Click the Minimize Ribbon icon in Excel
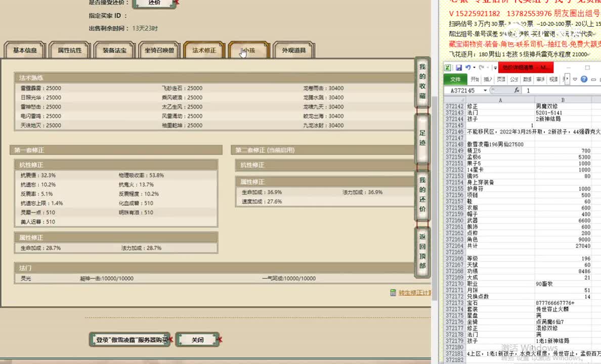The width and height of the screenshot is (601, 364). [593, 78]
